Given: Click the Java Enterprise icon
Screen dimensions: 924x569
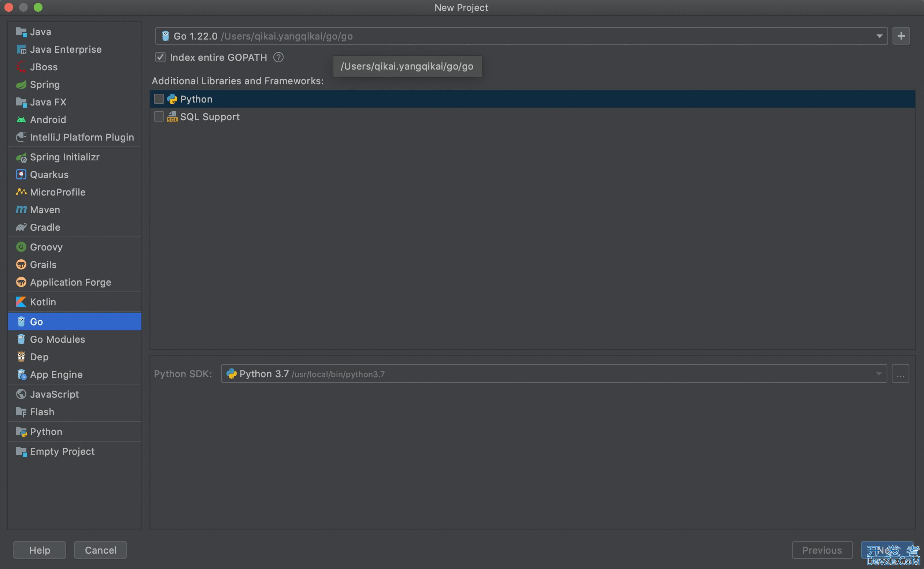Looking at the screenshot, I should pos(21,49).
